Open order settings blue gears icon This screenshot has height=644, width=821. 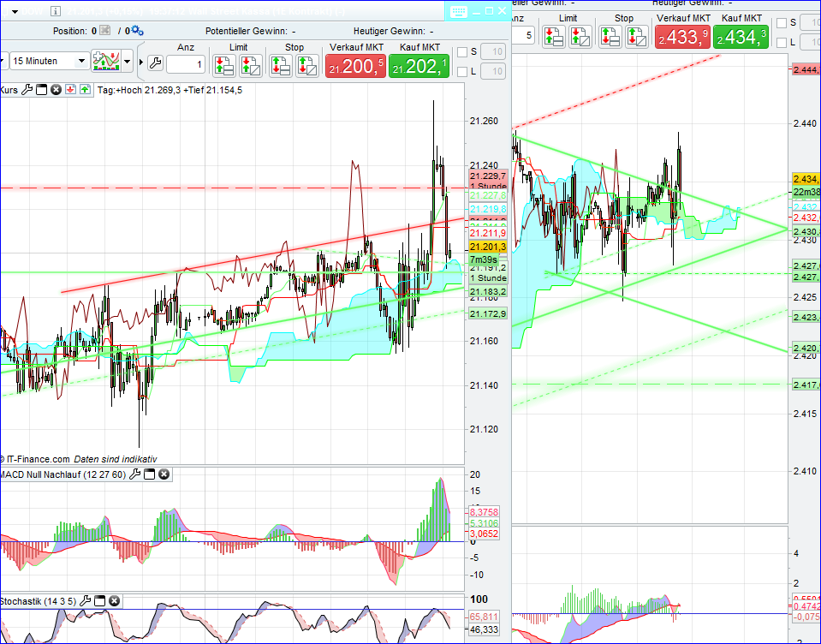pyautogui.click(x=137, y=30)
